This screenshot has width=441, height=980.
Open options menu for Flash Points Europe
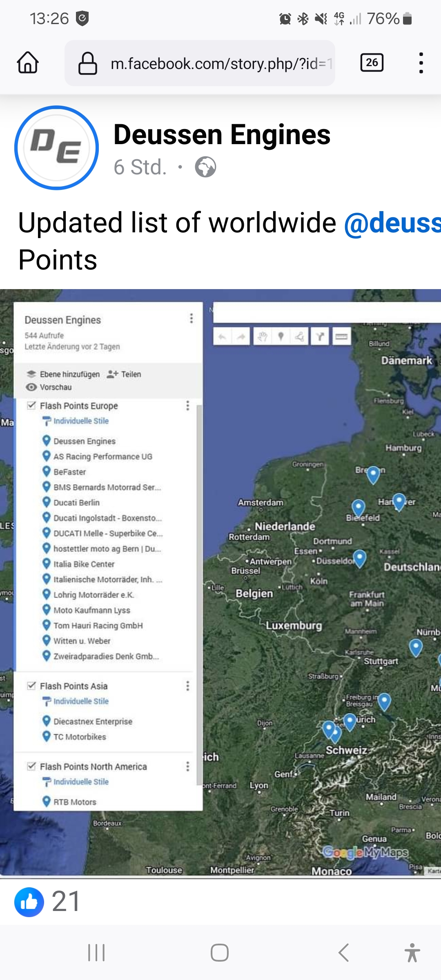[187, 405]
